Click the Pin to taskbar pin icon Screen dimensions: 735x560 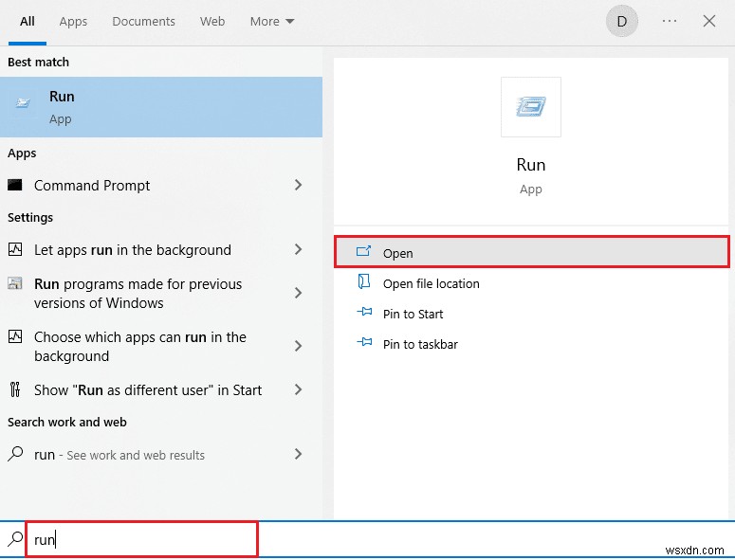(363, 344)
